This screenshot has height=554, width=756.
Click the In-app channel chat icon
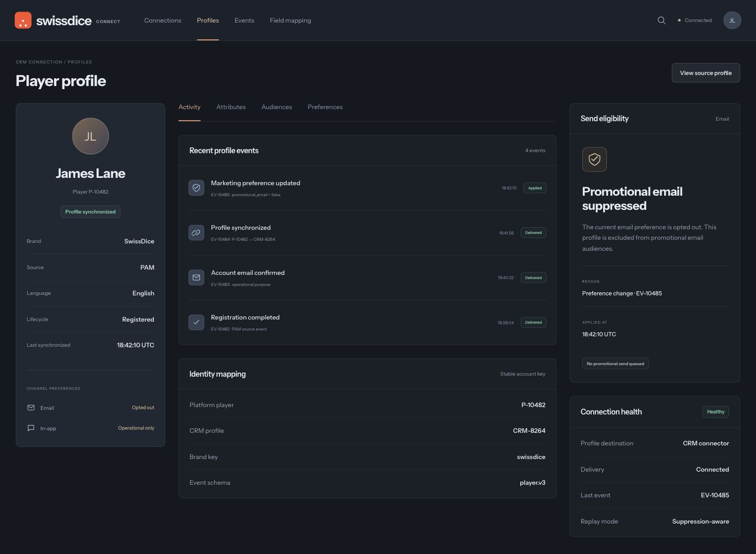click(x=31, y=428)
